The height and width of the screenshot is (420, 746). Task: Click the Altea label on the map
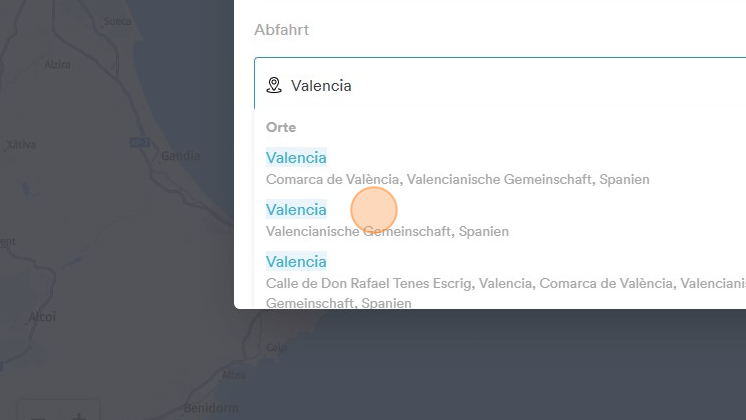pyautogui.click(x=235, y=375)
